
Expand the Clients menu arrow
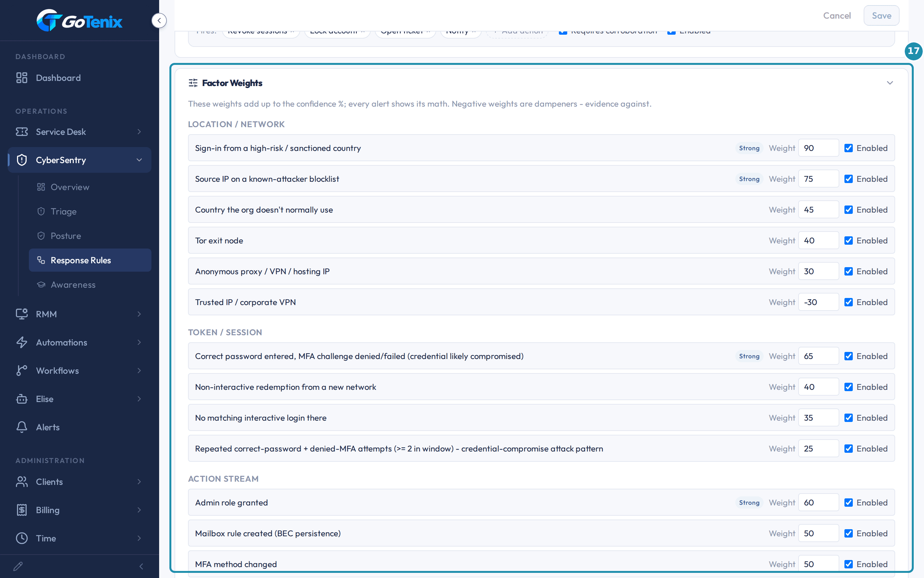pyautogui.click(x=139, y=482)
